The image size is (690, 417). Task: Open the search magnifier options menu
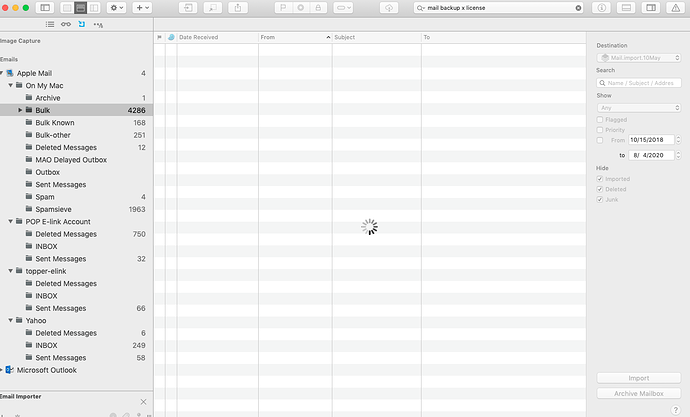420,8
